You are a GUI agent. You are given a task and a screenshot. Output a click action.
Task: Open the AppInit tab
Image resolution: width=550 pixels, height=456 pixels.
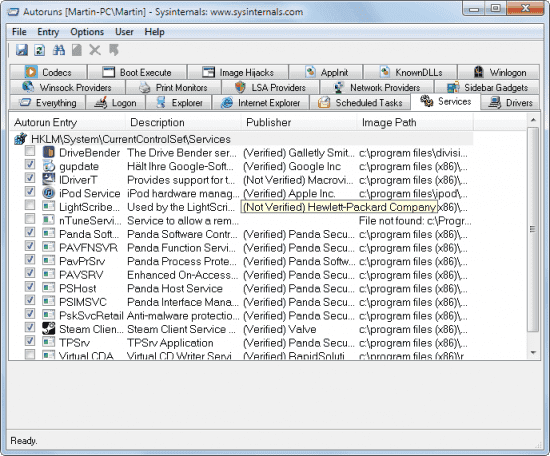point(326,72)
